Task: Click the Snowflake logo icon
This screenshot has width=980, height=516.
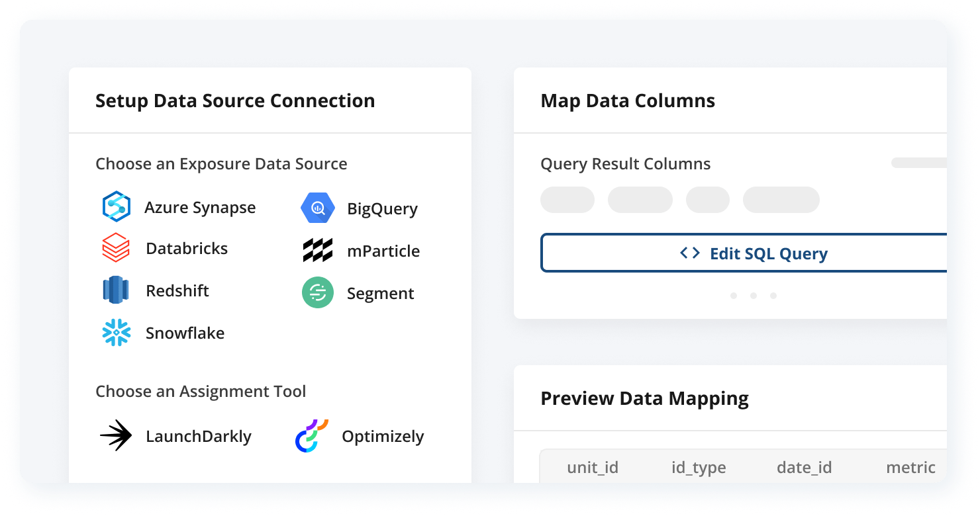Action: tap(117, 333)
